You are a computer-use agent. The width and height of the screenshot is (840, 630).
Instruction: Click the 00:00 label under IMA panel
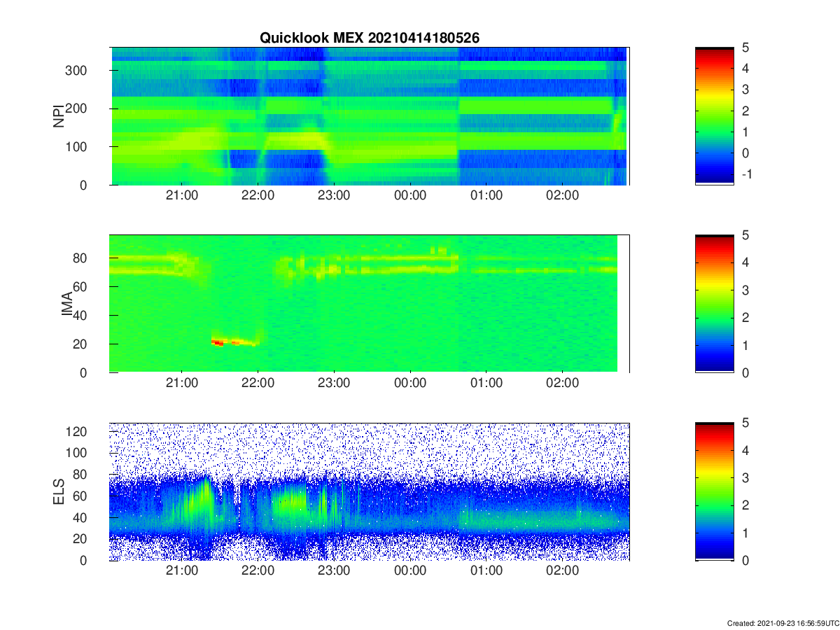[x=410, y=383]
